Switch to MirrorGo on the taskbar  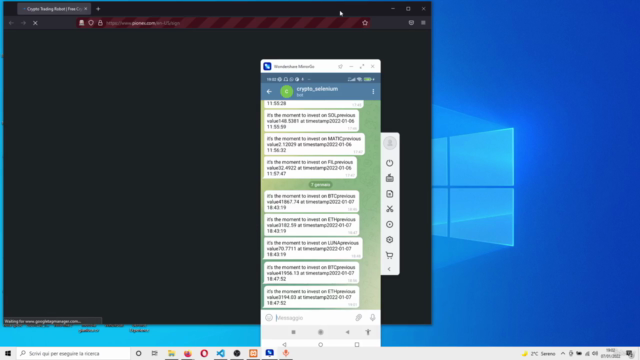click(269, 353)
